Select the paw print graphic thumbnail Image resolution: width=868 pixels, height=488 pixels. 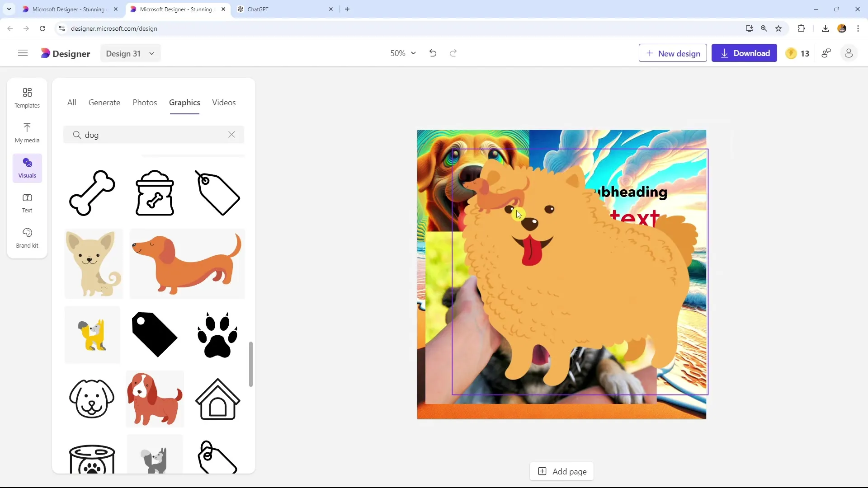pos(217,335)
